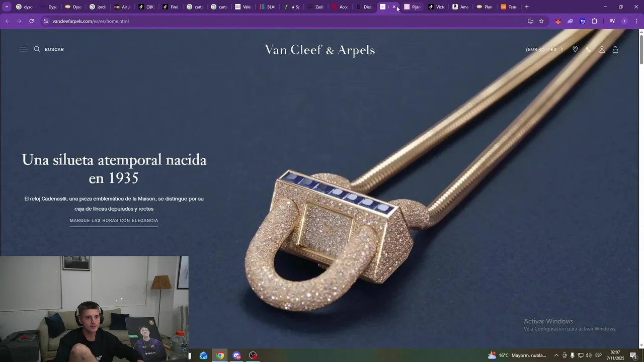Click the microphone tray icon
Screen dimensions: 644x362
point(572,355)
